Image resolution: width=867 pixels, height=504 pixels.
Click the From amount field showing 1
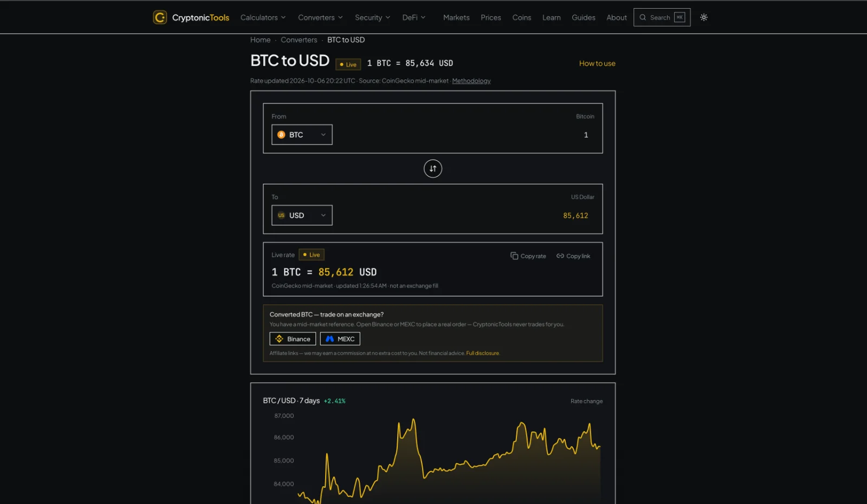pyautogui.click(x=586, y=135)
